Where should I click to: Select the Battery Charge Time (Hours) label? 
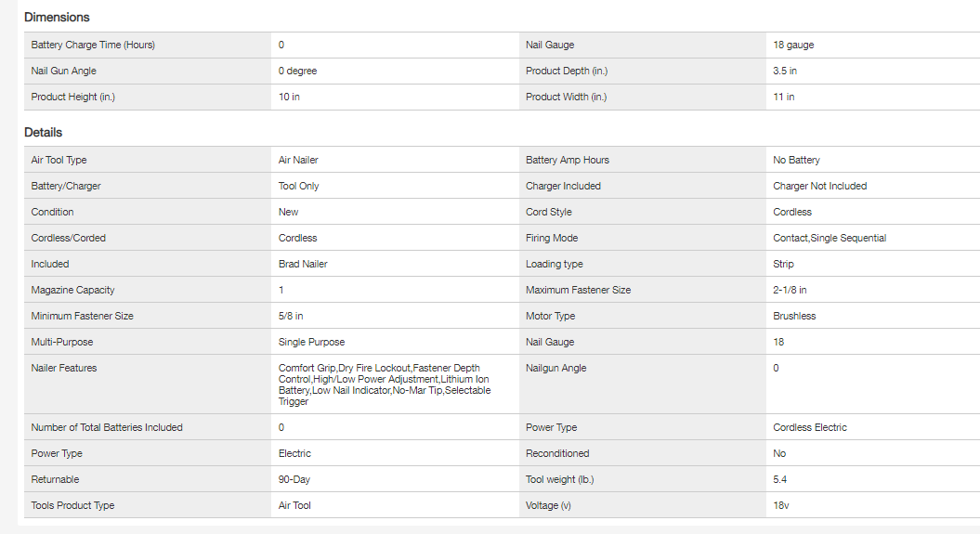[x=92, y=45]
